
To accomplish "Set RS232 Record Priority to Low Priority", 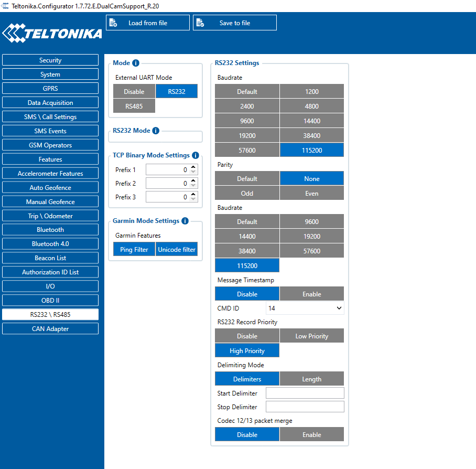I will tap(312, 336).
